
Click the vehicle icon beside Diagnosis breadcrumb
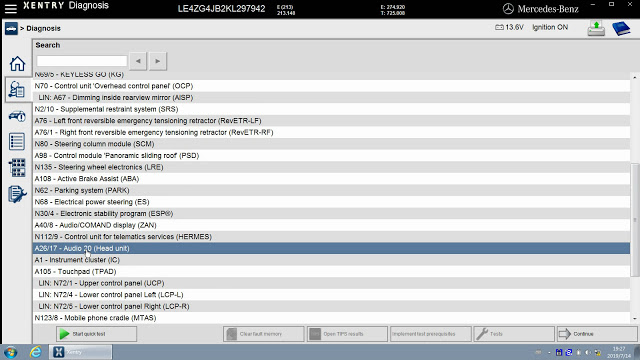11,29
